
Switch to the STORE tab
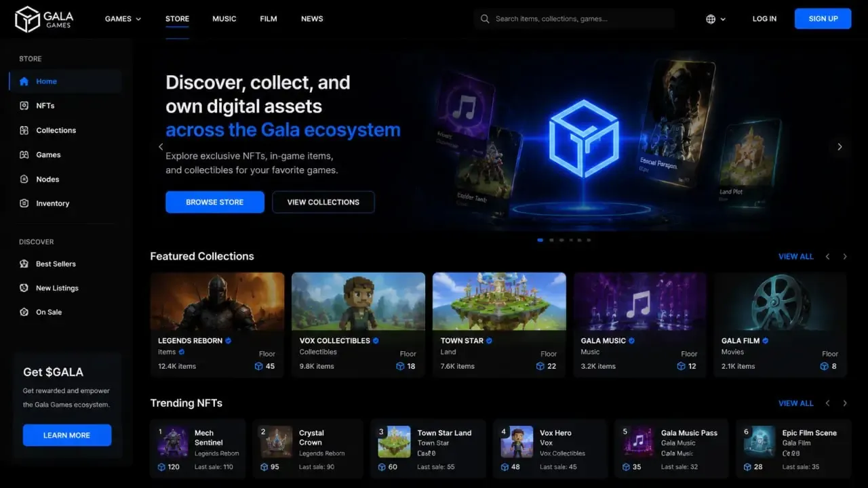(x=177, y=19)
